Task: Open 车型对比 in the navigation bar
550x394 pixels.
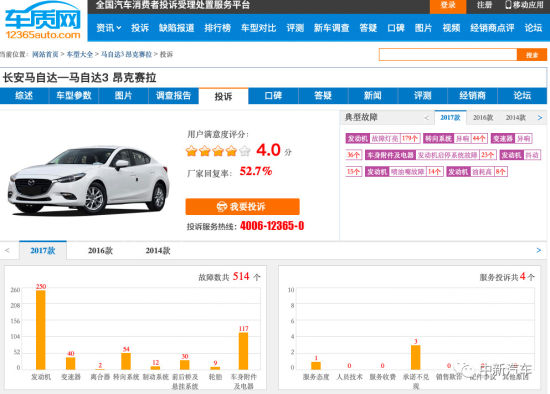Action: click(259, 28)
